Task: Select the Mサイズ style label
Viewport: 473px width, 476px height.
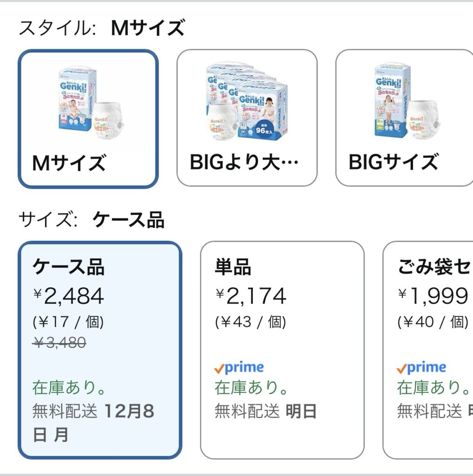Action: 69,163
